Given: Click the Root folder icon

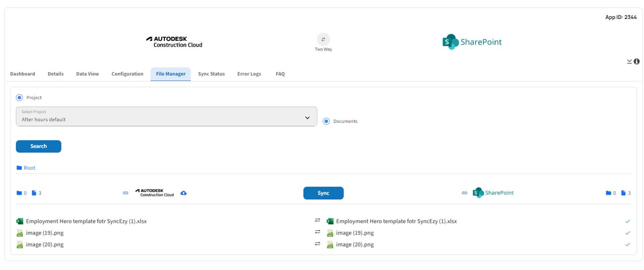Looking at the screenshot, I should tap(19, 168).
